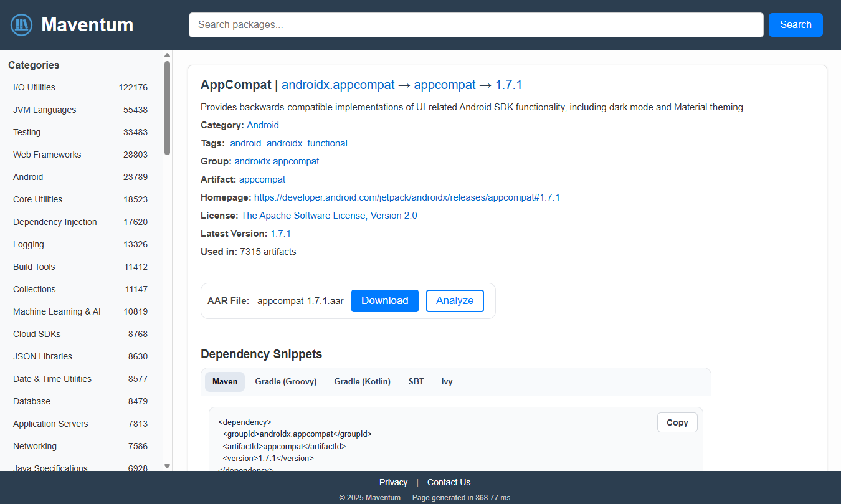Screen dimensions: 841x504
Task: Click the sidebar scrollbar up arrow
Action: coord(167,55)
